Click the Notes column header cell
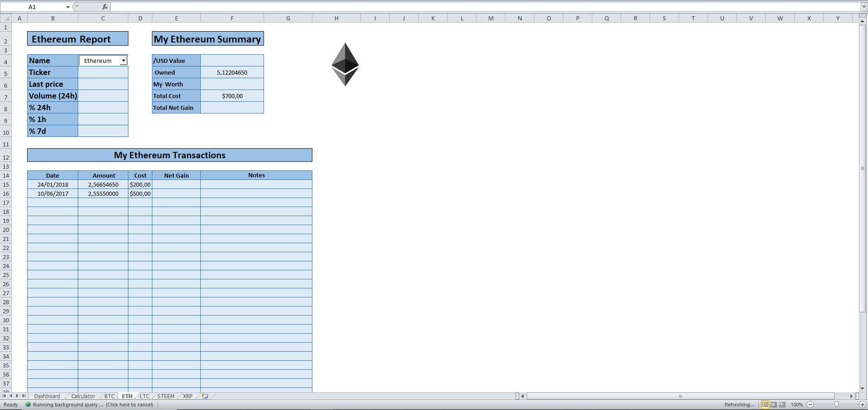868x410 pixels. [x=256, y=175]
